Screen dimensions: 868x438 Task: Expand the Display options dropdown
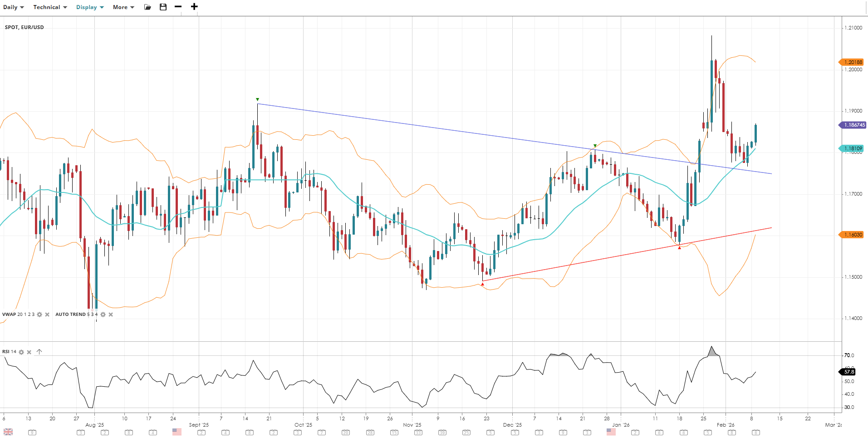pyautogui.click(x=90, y=7)
